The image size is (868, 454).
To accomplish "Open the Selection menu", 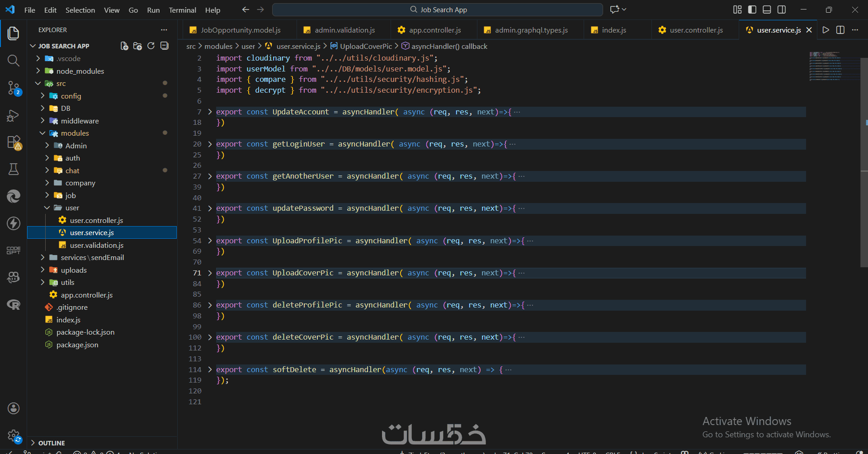I will pos(80,10).
